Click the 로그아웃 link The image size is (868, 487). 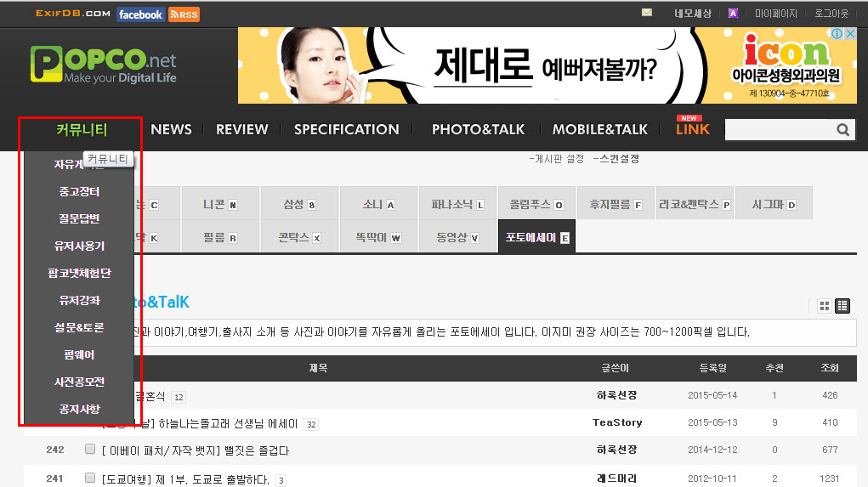click(831, 14)
